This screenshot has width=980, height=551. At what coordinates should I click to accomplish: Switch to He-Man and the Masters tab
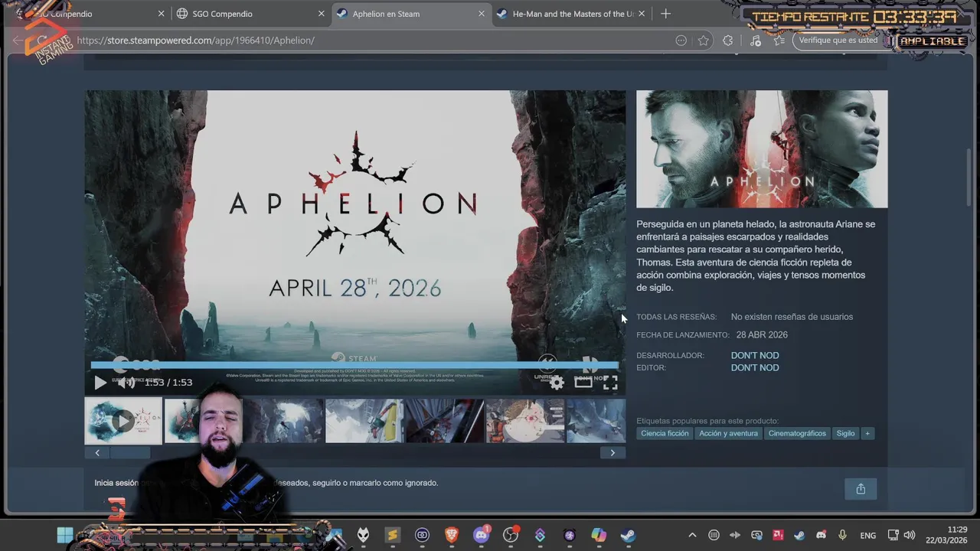click(570, 14)
